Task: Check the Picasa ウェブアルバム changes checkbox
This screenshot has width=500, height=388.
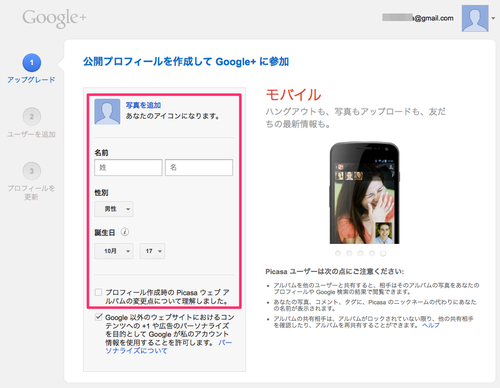Action: tap(98, 292)
